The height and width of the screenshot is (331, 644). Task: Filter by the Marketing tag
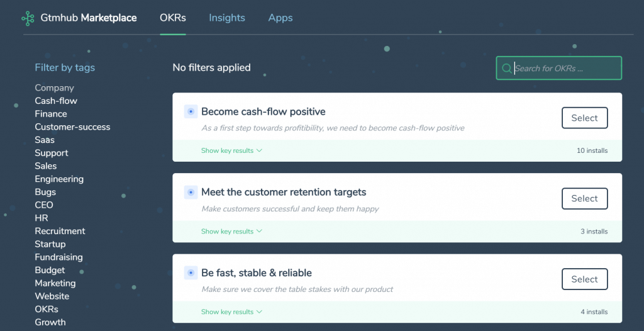click(55, 283)
